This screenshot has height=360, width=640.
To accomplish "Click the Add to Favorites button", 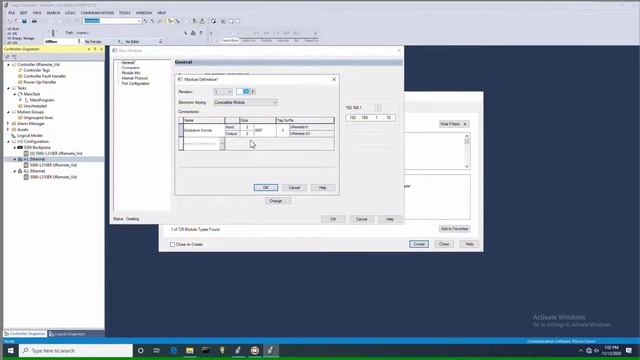I will tap(454, 229).
